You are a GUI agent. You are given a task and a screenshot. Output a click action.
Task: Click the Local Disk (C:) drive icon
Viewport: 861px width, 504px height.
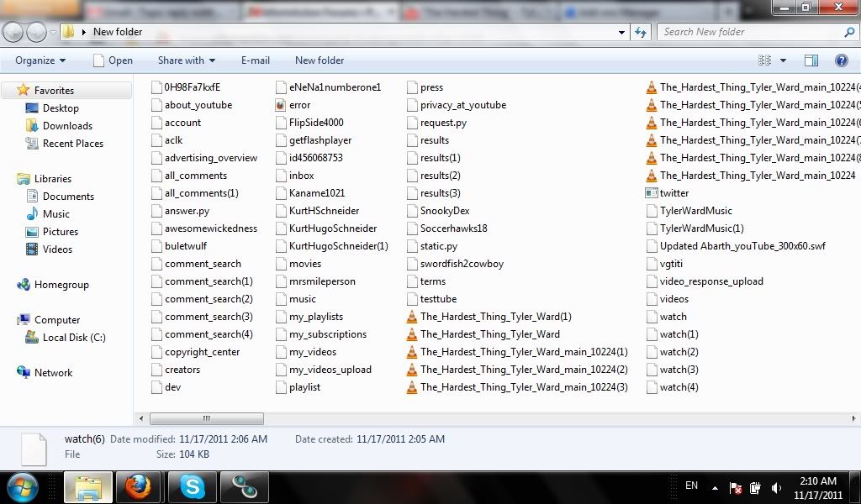click(32, 338)
